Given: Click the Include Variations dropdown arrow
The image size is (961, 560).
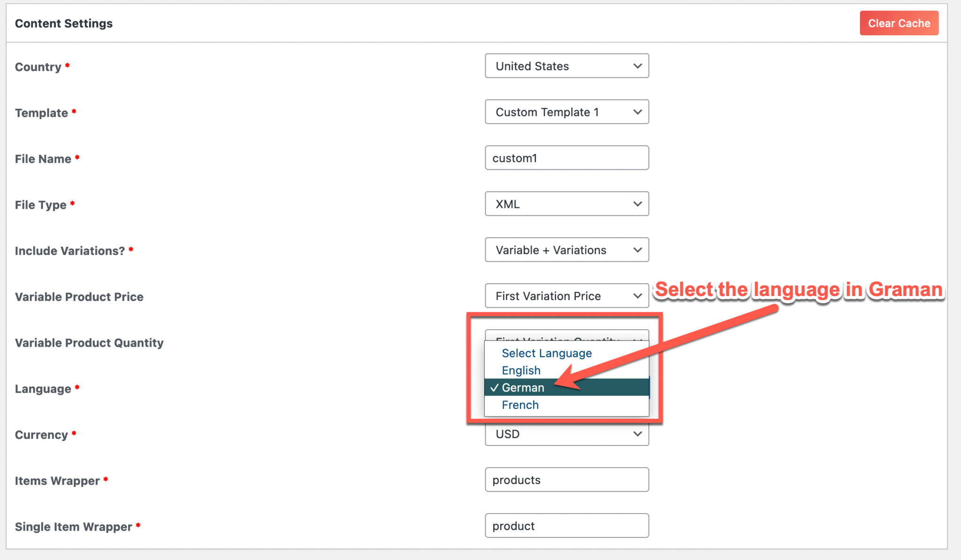Looking at the screenshot, I should [x=637, y=250].
